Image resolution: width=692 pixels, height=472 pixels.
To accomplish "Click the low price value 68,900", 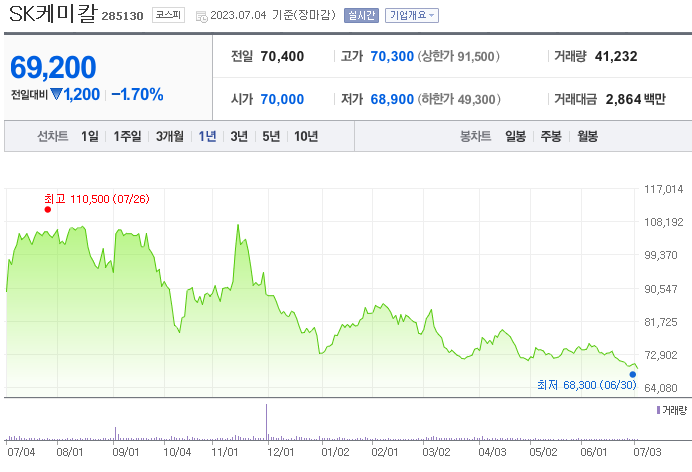I will pyautogui.click(x=392, y=99).
